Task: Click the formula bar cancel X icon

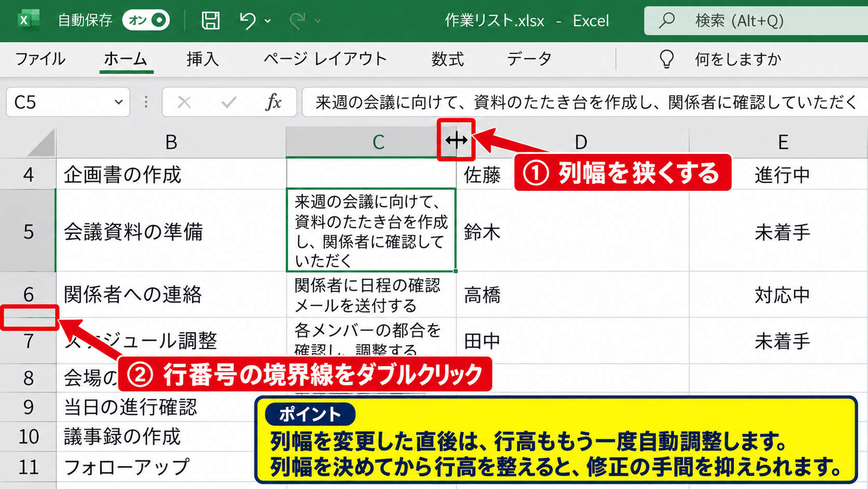Action: 184,102
